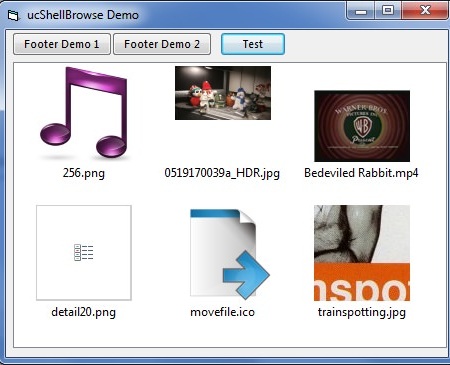Click the movefile.ico file name label

pyautogui.click(x=222, y=312)
